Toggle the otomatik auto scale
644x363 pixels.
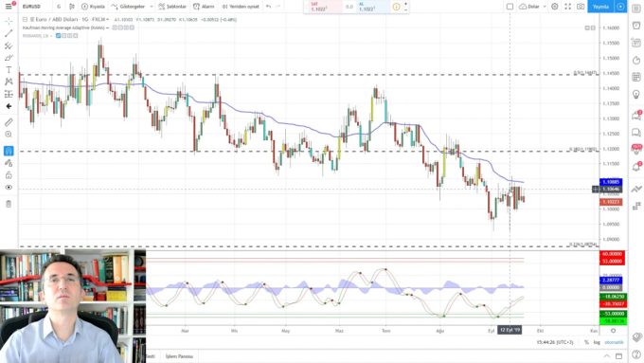[614, 342]
